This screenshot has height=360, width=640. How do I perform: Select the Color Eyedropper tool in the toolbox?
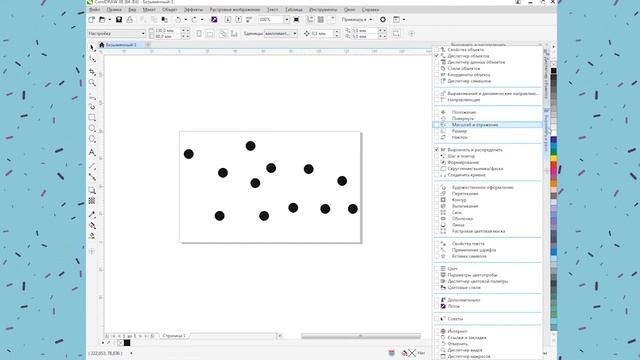point(92,214)
